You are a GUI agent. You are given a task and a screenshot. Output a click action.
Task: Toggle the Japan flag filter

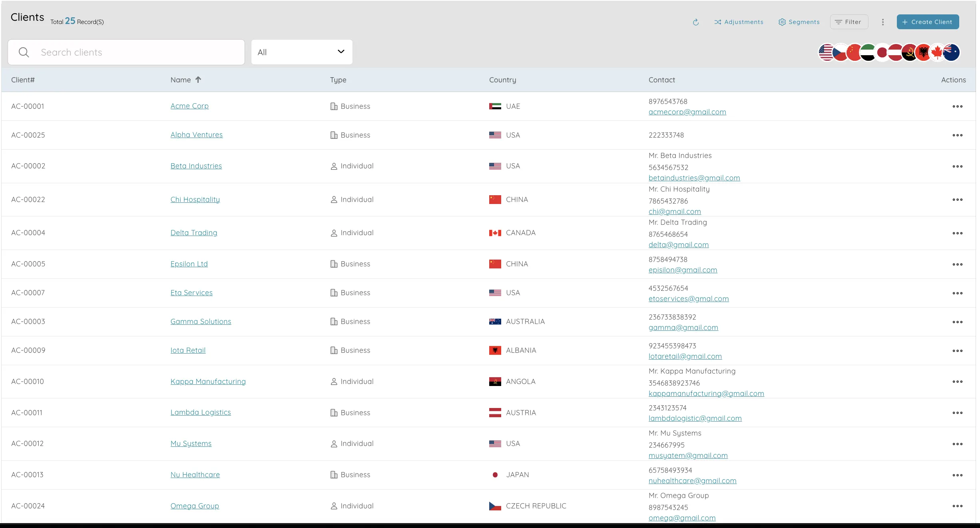pyautogui.click(x=882, y=52)
